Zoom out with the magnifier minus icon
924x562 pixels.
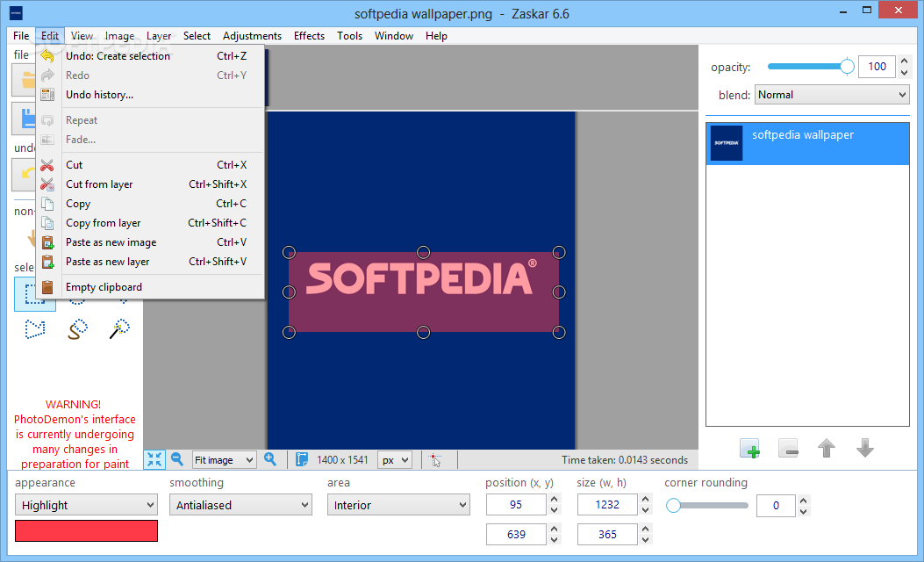176,458
